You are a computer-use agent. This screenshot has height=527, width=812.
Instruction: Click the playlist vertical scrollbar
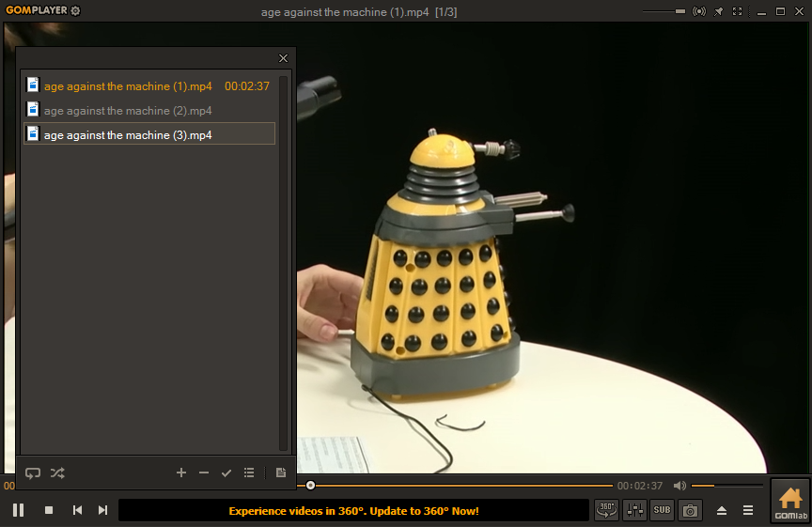point(283,263)
